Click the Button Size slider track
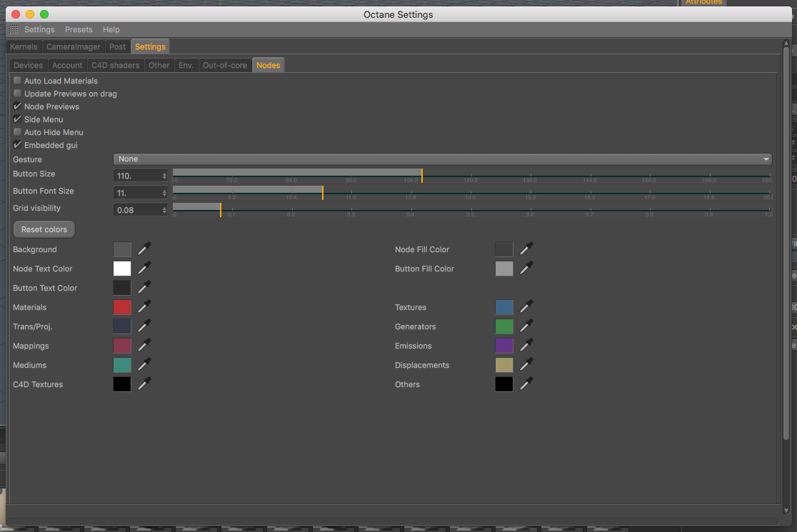 (x=471, y=175)
